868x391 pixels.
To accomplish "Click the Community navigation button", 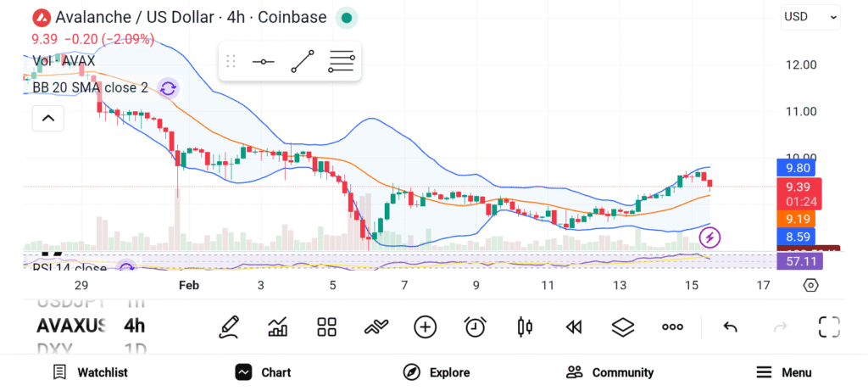I will coord(609,372).
